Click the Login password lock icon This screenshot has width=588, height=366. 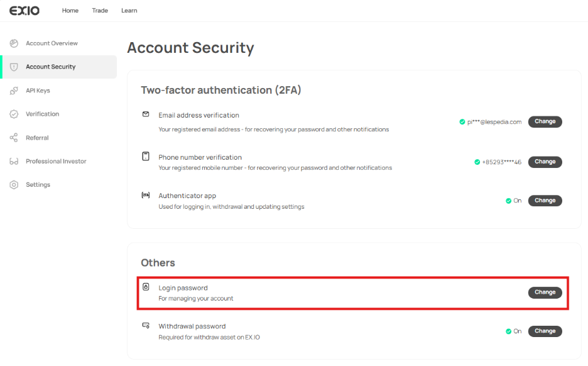point(146,287)
